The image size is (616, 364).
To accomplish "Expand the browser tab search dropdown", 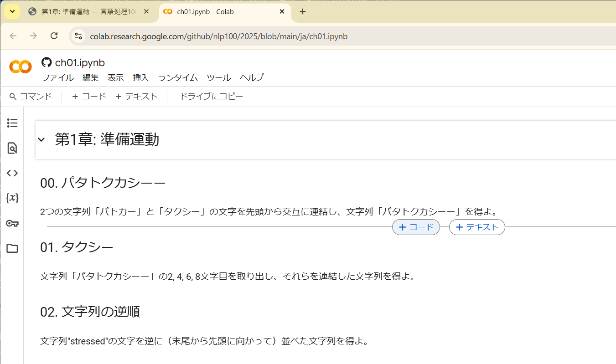I will coord(12,11).
